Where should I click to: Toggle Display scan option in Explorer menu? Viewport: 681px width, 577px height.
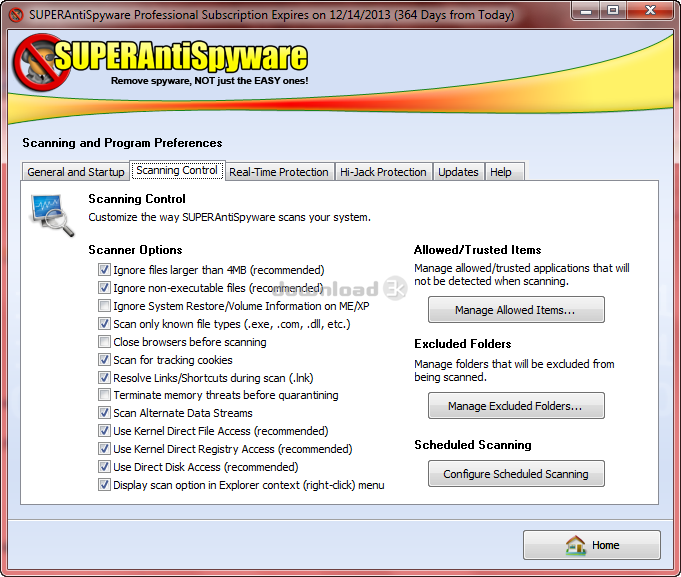(104, 485)
